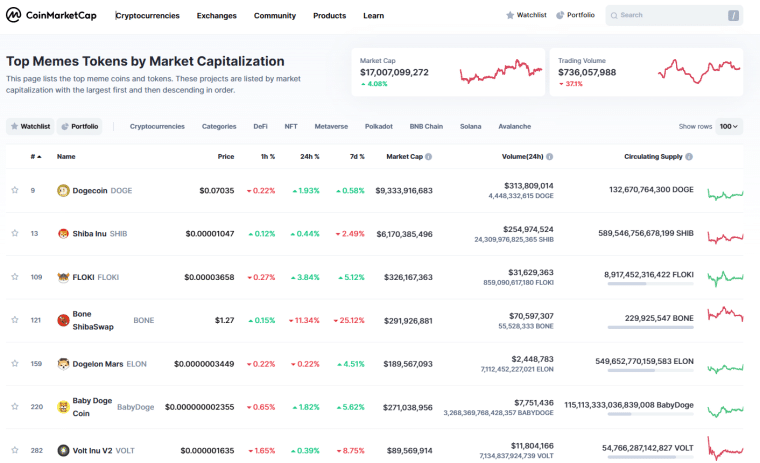
Task: Click the Market Cap summary chart
Action: pos(501,72)
